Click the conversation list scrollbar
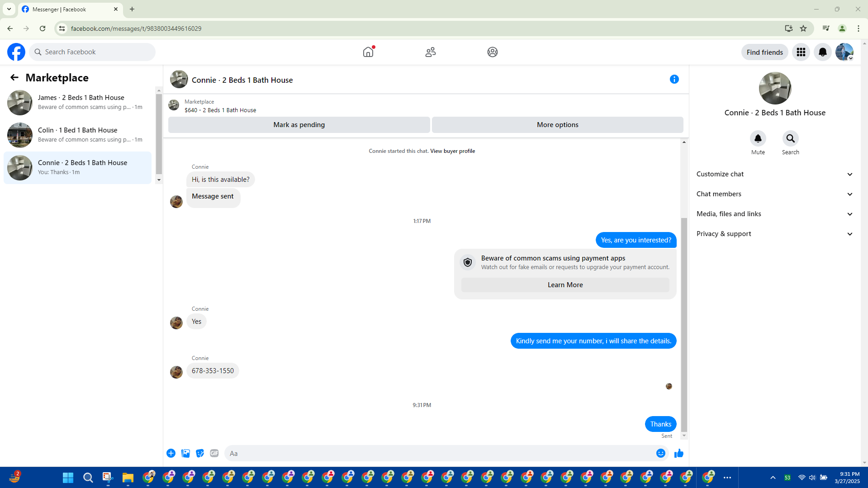Screen dimensions: 868x488 click(159, 134)
